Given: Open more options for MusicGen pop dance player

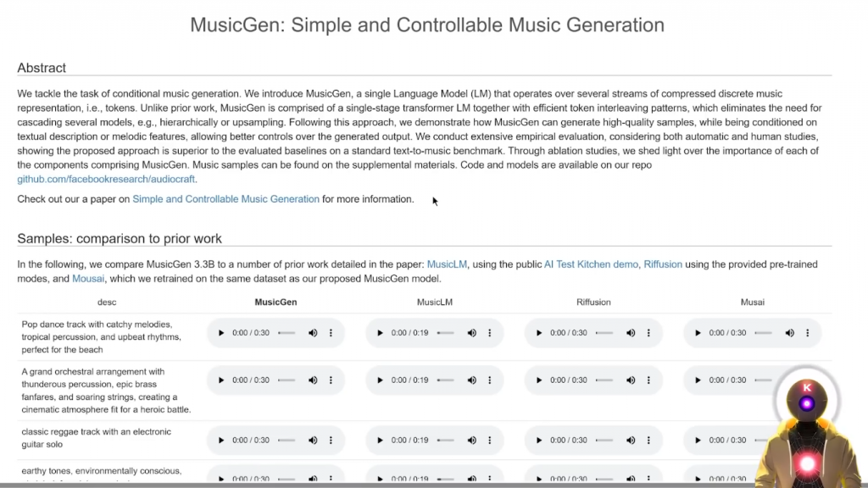Looking at the screenshot, I should 331,333.
